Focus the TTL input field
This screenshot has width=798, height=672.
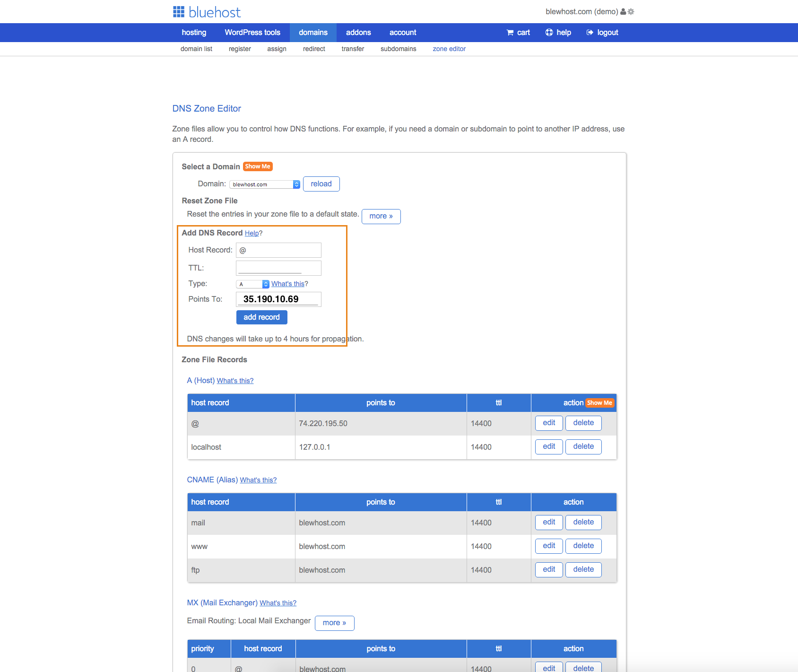click(x=278, y=268)
